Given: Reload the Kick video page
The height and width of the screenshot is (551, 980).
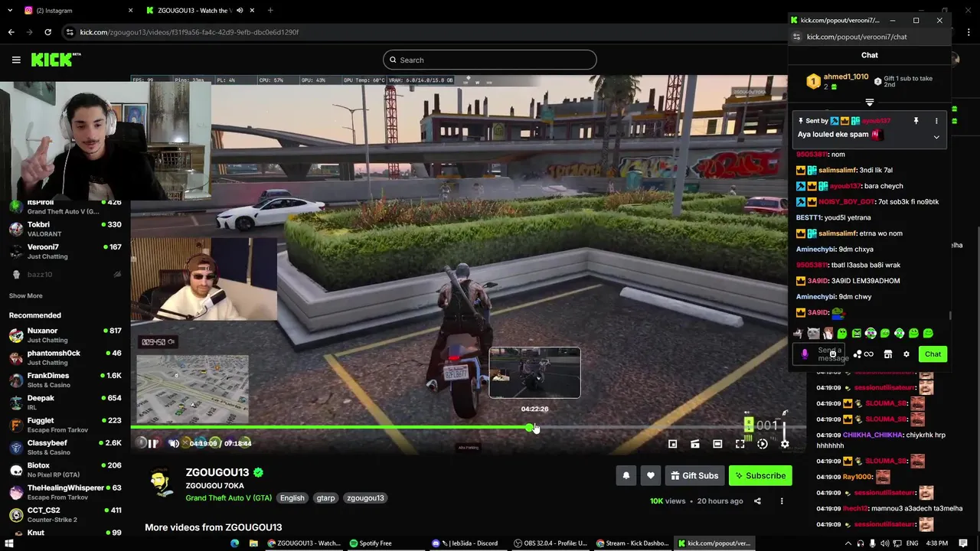Looking at the screenshot, I should click(47, 32).
